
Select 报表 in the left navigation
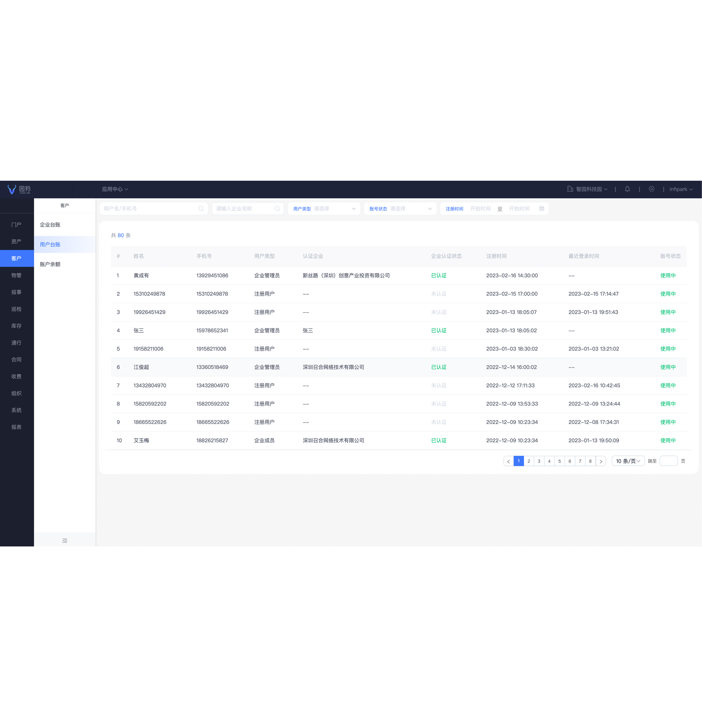click(16, 427)
